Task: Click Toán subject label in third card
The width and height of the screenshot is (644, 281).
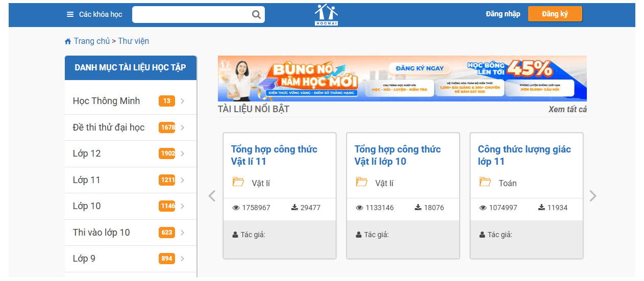Action: pos(508,183)
